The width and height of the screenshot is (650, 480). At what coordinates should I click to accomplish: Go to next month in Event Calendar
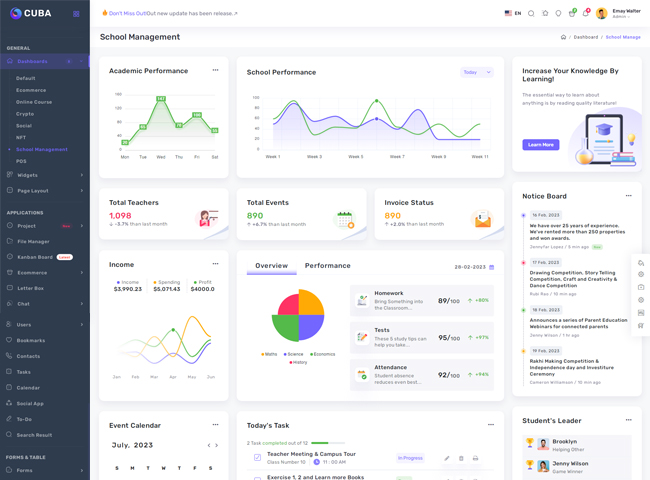(217, 445)
